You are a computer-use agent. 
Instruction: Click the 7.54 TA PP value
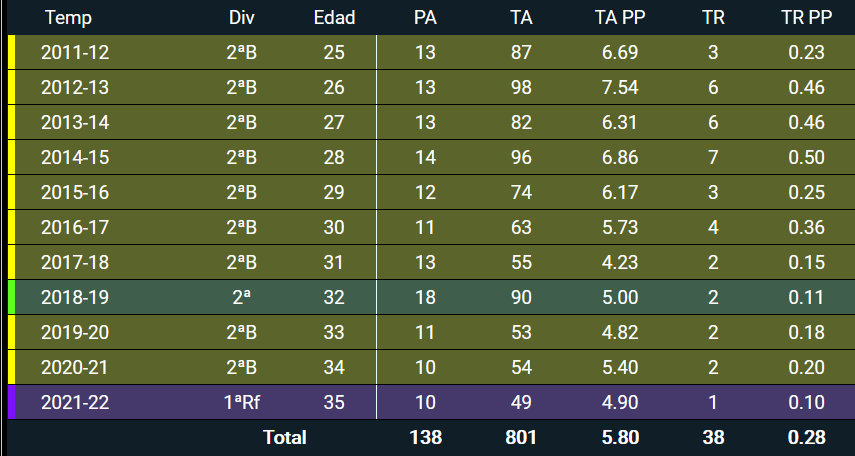click(x=620, y=87)
